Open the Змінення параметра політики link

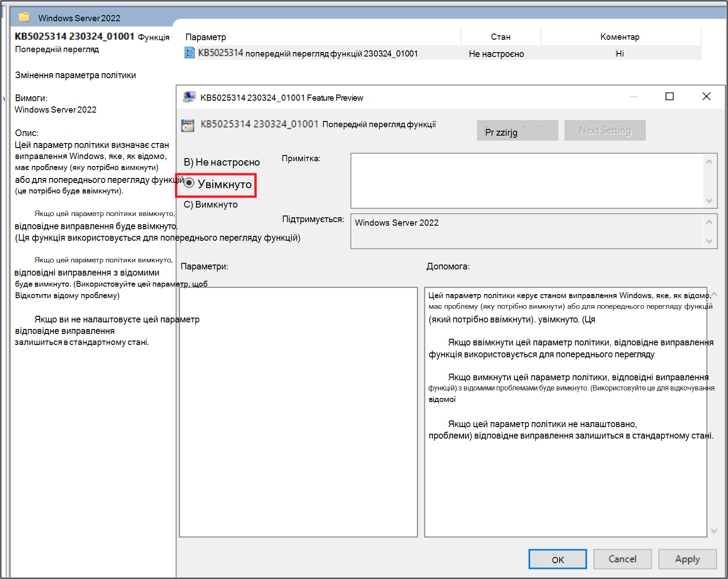[x=75, y=75]
